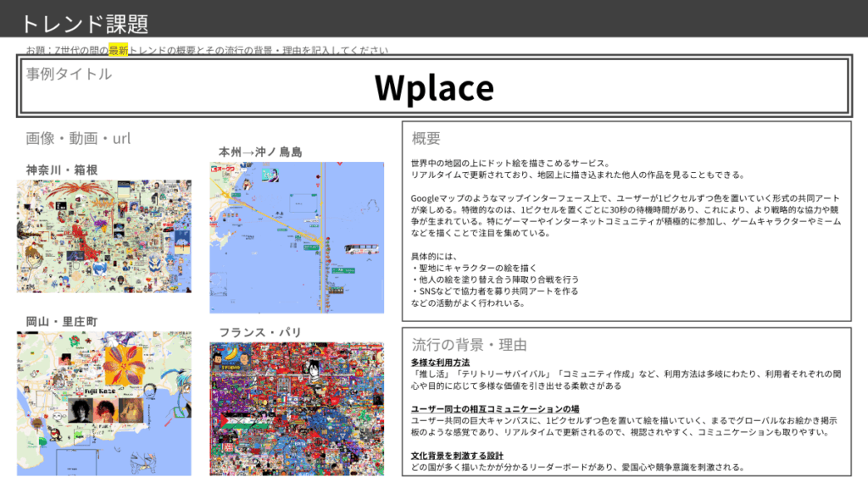
Task: Click the 事例タイトル label
Action: [x=69, y=75]
